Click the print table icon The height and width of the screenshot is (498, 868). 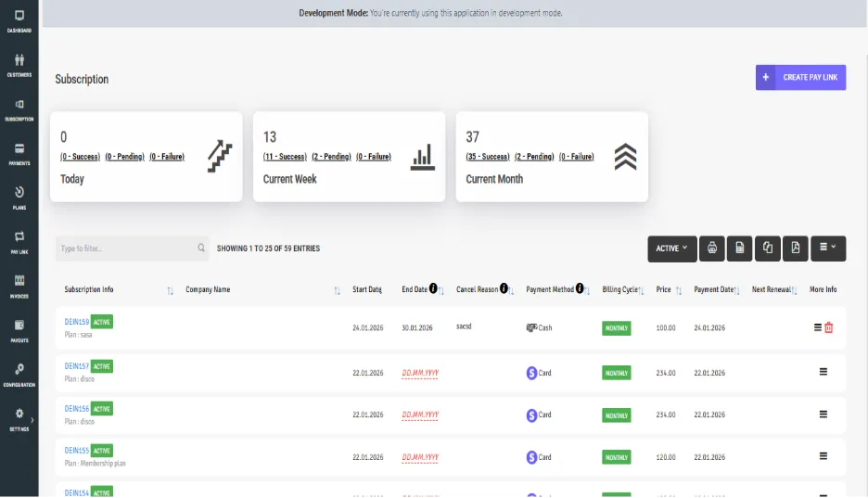point(712,249)
